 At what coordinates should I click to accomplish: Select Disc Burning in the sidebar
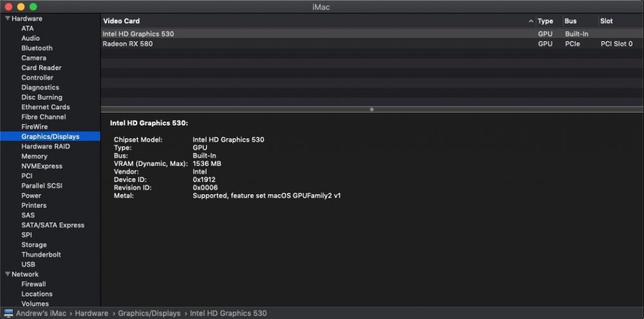pyautogui.click(x=42, y=97)
